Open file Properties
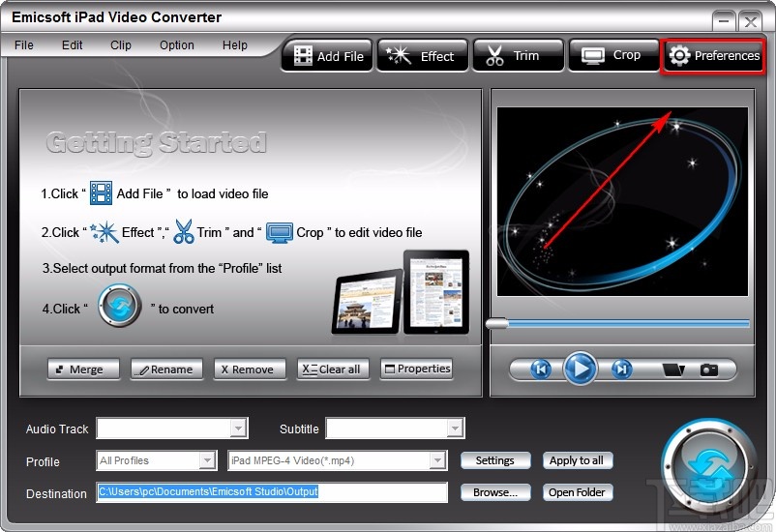This screenshot has width=776, height=532. [416, 369]
